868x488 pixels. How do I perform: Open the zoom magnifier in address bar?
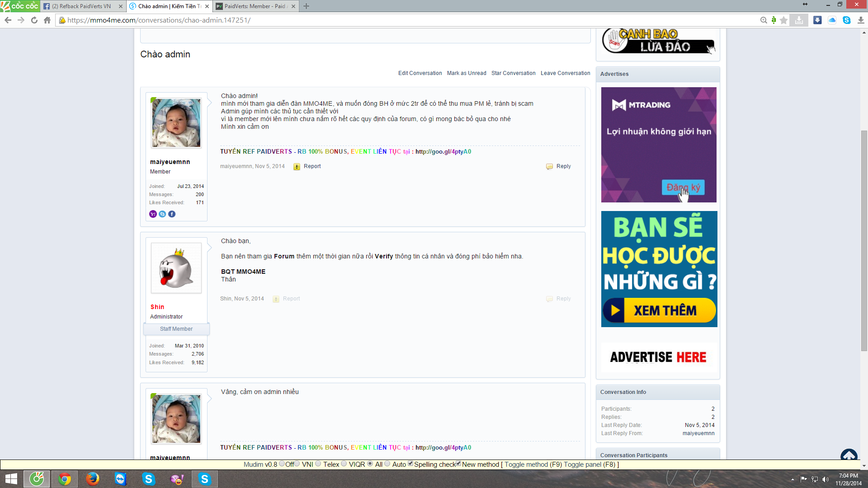coord(764,20)
